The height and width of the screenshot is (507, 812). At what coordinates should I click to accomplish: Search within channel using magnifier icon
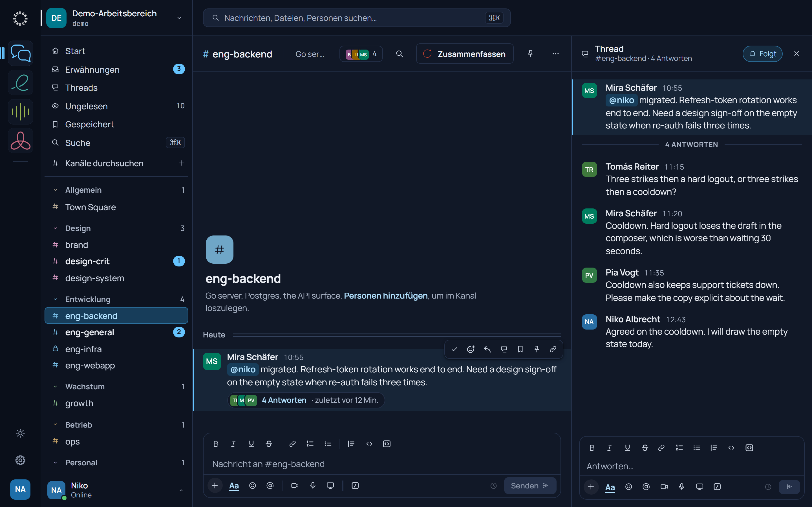click(x=399, y=54)
